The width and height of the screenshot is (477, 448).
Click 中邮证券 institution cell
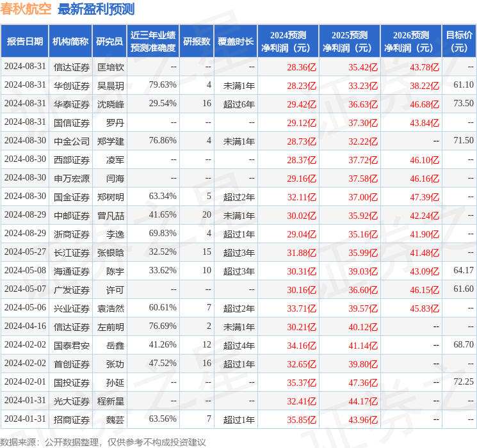tap(72, 216)
